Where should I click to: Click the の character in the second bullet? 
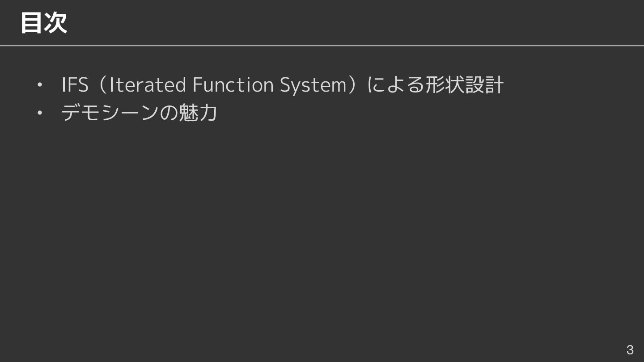tap(169, 113)
